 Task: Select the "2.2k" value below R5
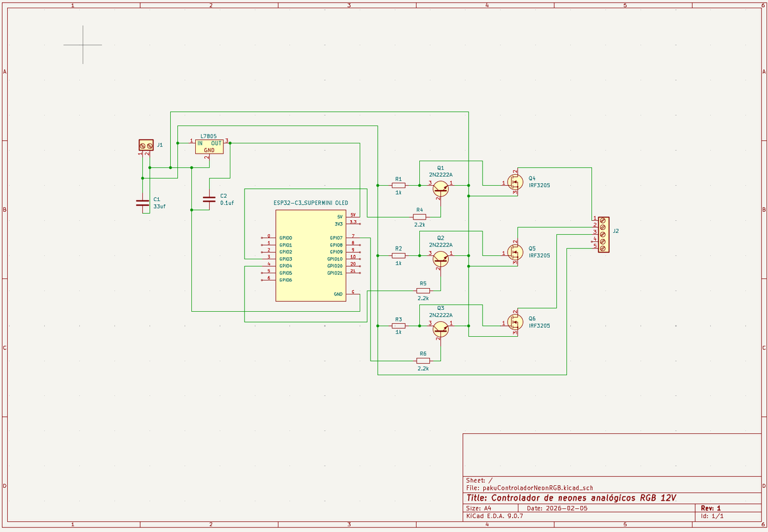pos(423,298)
